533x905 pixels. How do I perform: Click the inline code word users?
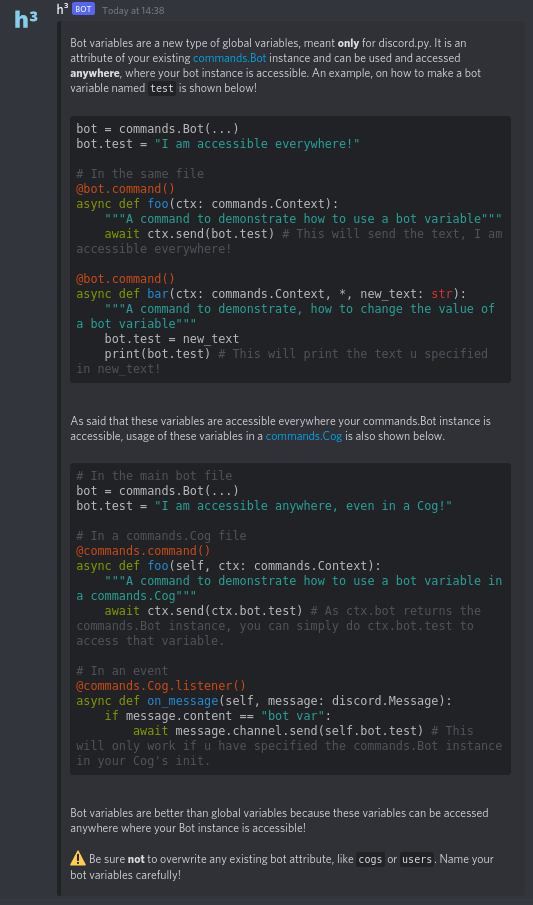[417, 859]
